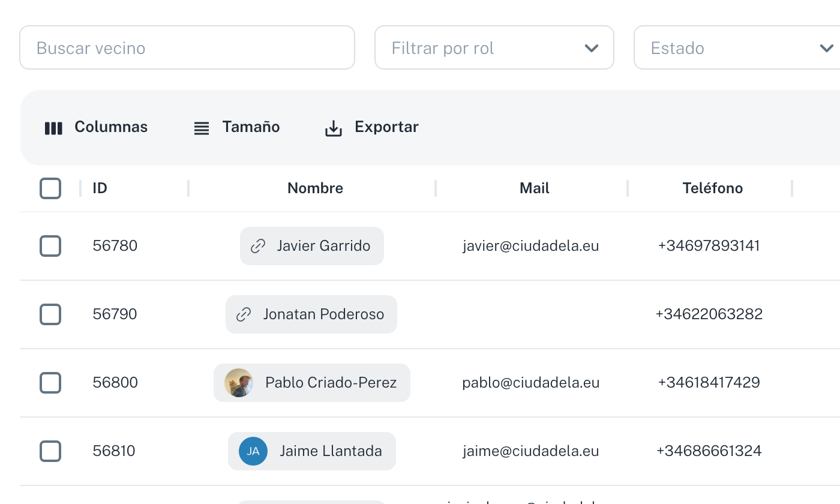Click Pablo Criado-Perez's avatar photo
The width and height of the screenshot is (840, 504).
coord(239,383)
